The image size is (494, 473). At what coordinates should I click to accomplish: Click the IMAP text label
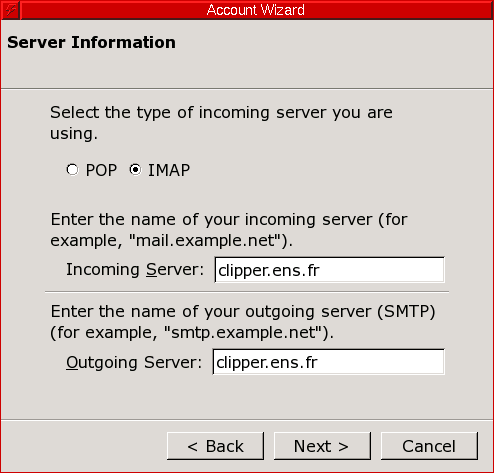[x=169, y=170]
